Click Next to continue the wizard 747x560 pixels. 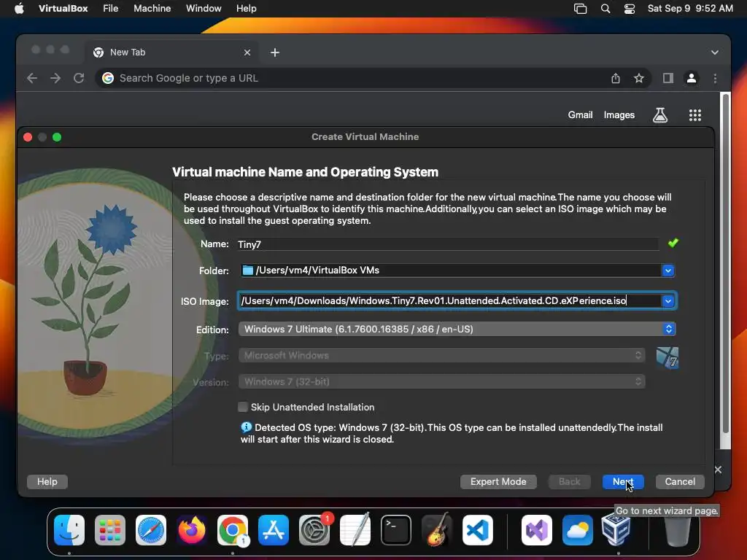623,481
